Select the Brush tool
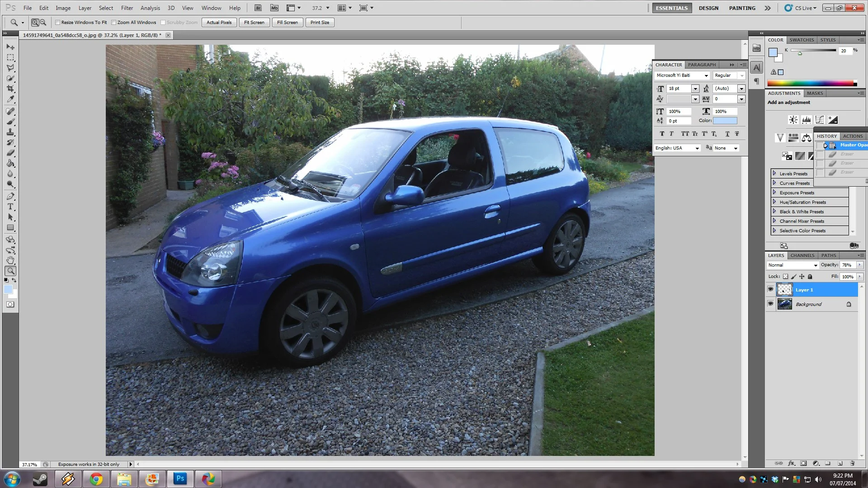 pos(10,122)
